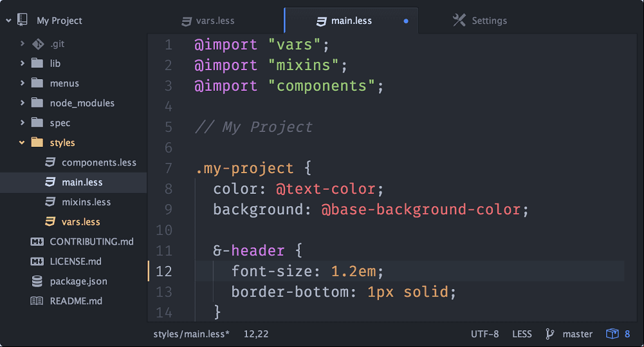Viewport: 644px width, 347px height.
Task: Click line number 1 in gutter
Action: pyautogui.click(x=169, y=44)
